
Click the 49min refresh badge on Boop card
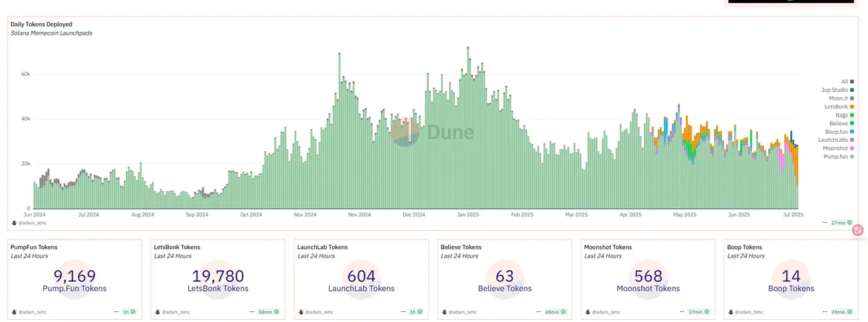pyautogui.click(x=843, y=311)
